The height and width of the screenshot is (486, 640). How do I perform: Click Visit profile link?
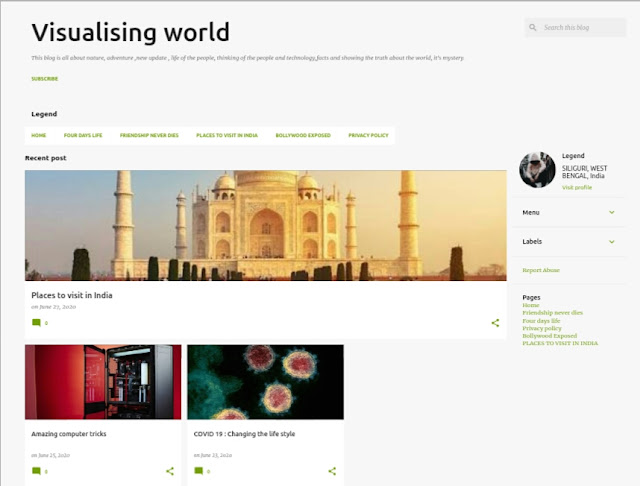click(x=577, y=188)
